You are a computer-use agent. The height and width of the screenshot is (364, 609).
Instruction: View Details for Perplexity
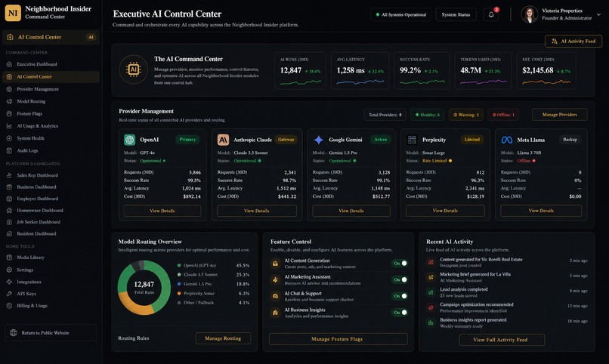coord(445,211)
